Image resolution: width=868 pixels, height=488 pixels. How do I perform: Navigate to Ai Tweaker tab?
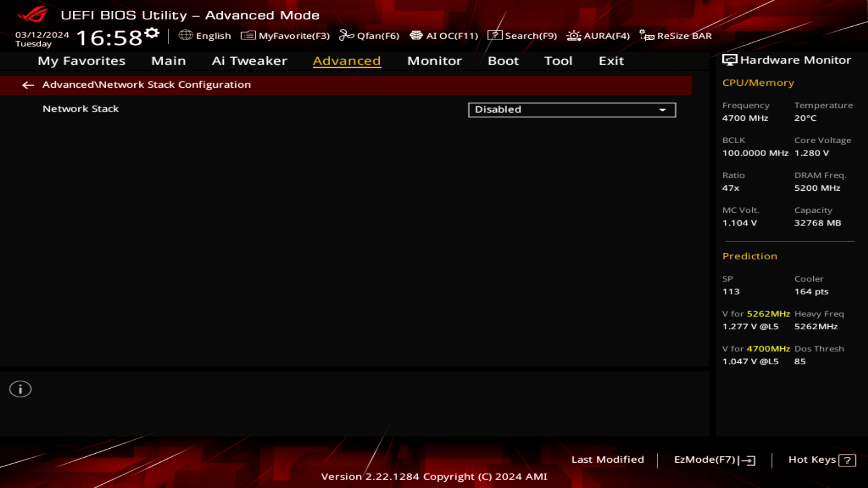pyautogui.click(x=249, y=60)
